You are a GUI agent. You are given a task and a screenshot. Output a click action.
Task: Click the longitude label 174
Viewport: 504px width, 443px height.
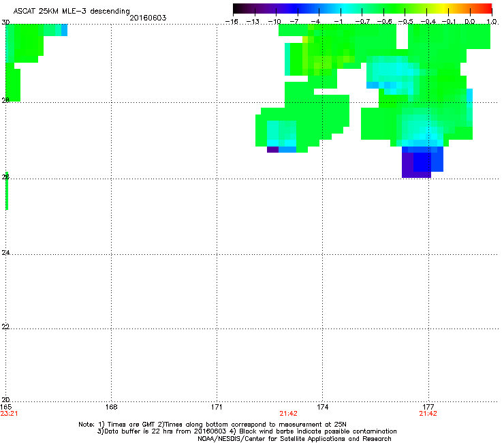tap(322, 407)
